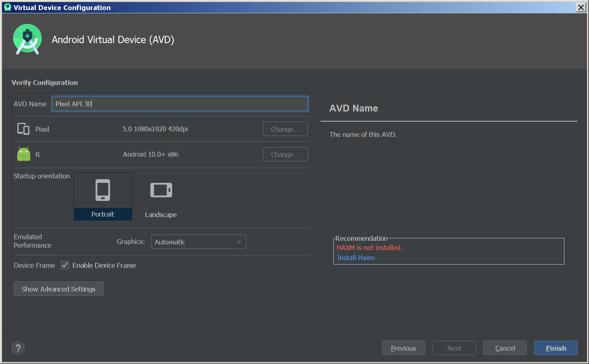Click the '5.0 1080x1920 420dpi' text

tap(155, 129)
